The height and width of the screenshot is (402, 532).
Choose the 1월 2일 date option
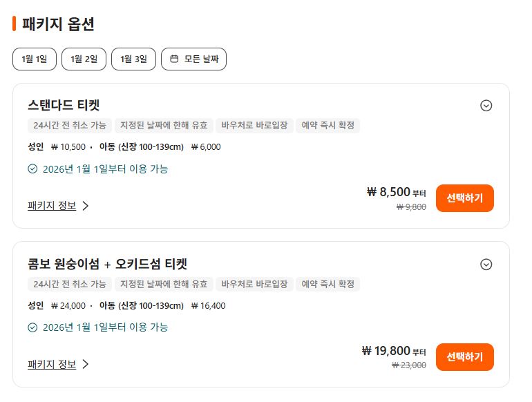point(84,59)
